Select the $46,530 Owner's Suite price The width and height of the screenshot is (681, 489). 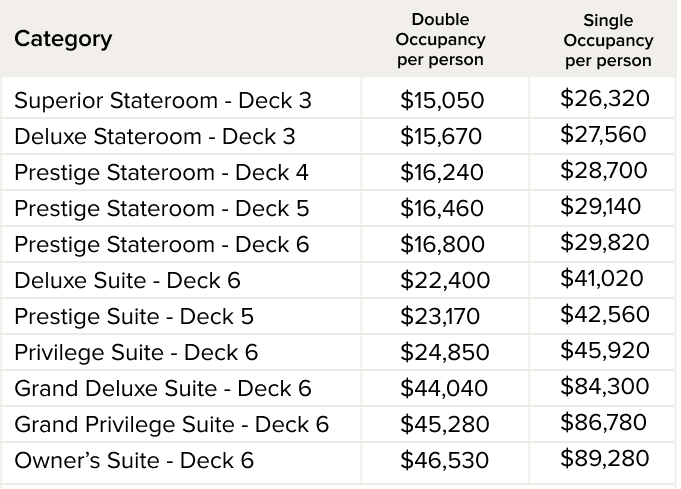coord(442,461)
